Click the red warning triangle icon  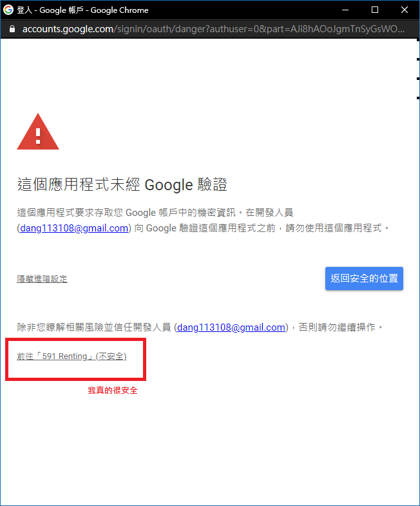(38, 131)
